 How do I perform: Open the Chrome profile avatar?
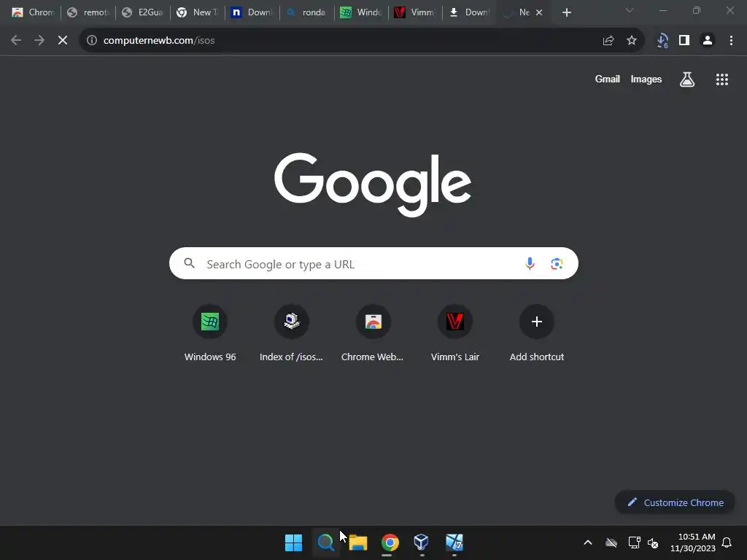coord(708,41)
